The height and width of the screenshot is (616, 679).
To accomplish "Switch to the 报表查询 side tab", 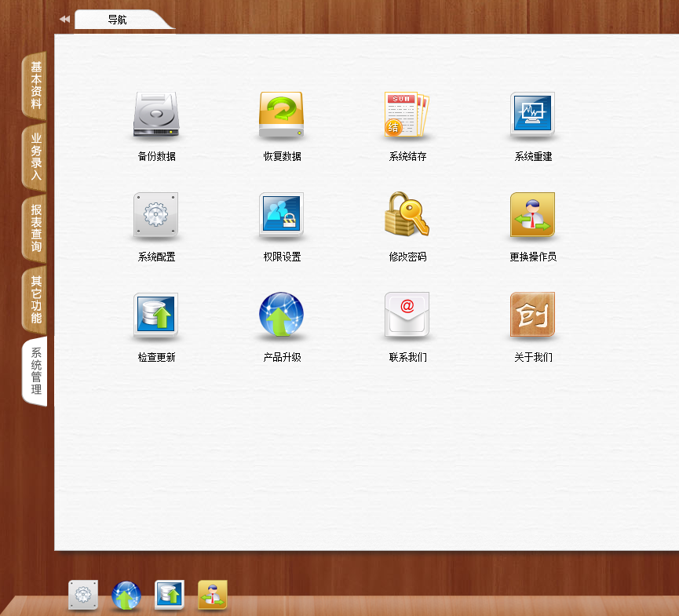I will tap(35, 228).
